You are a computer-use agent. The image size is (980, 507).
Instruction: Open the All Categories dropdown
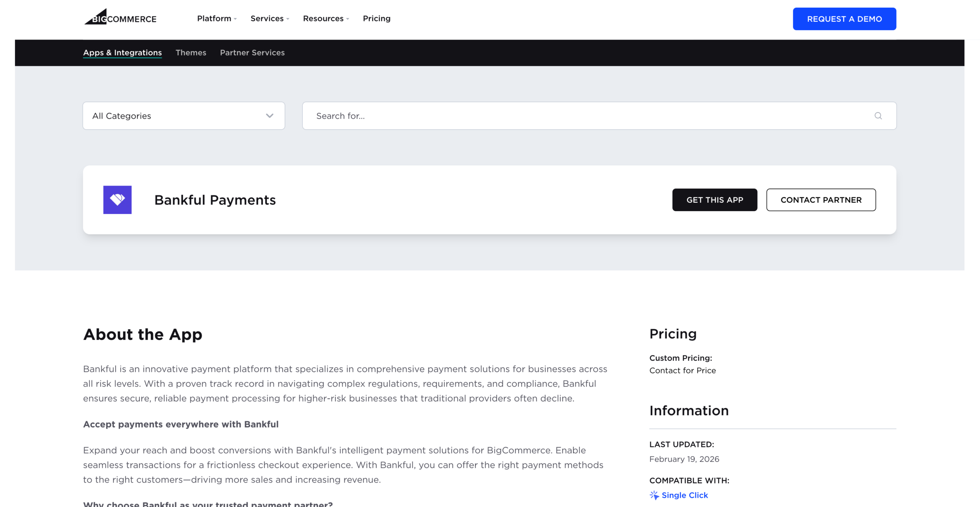click(x=183, y=116)
